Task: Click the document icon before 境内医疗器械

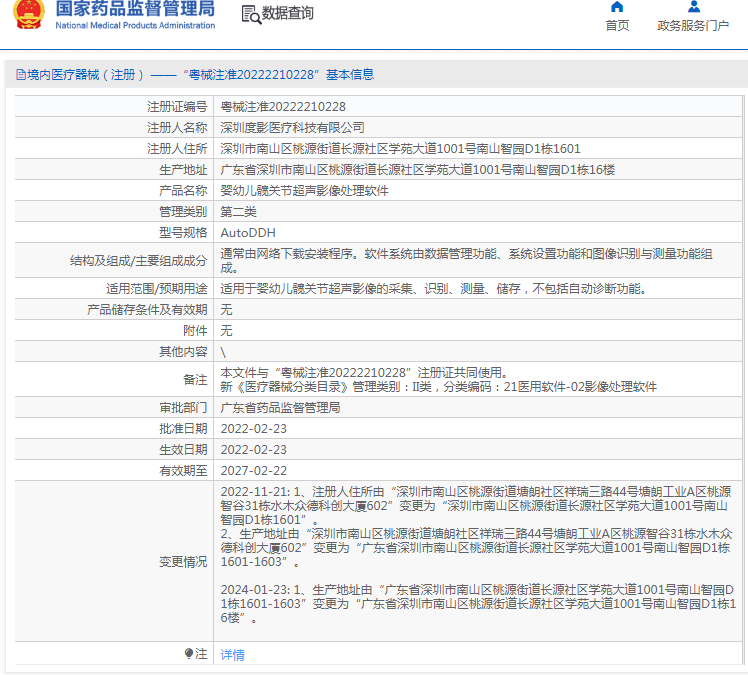Action: [21, 74]
